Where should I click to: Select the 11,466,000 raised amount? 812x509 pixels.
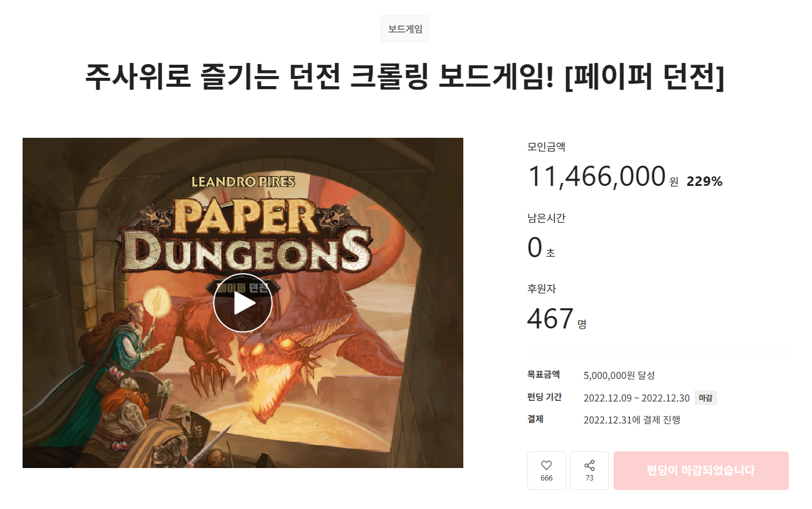coord(596,176)
